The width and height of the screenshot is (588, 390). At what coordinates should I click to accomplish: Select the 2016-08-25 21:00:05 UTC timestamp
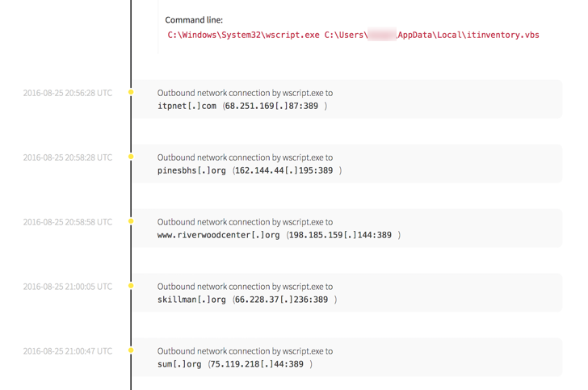click(68, 287)
